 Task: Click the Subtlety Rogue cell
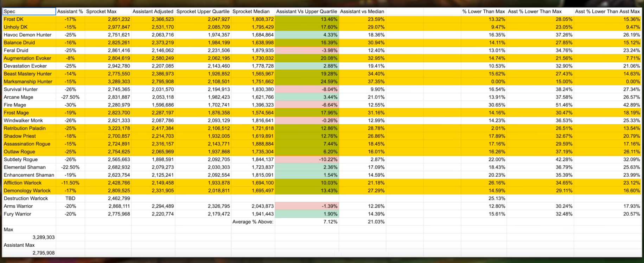pos(29,159)
